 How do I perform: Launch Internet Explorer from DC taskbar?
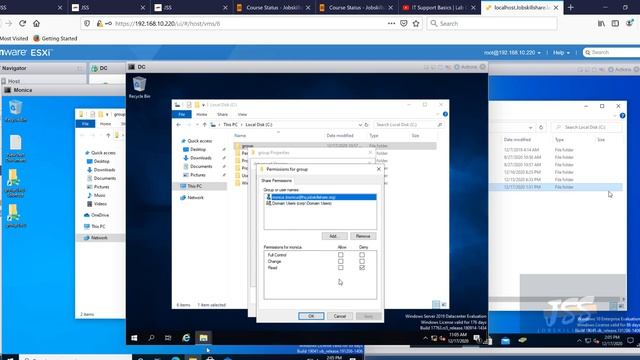click(186, 338)
